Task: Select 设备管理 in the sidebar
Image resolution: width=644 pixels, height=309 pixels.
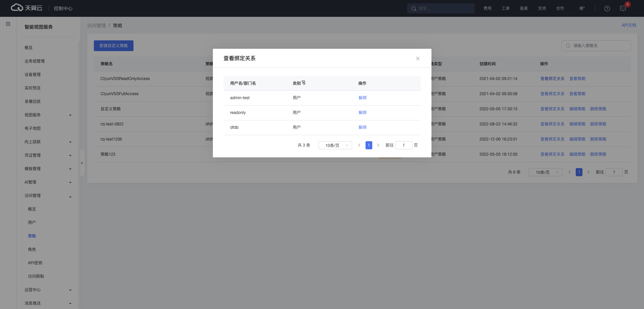Action: [33, 75]
